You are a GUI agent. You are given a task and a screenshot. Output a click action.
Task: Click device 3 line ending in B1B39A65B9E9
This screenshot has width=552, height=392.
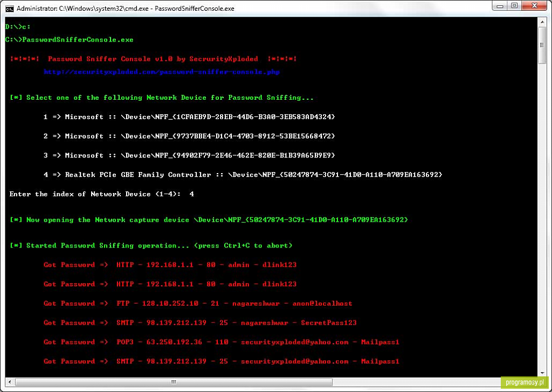(x=189, y=155)
